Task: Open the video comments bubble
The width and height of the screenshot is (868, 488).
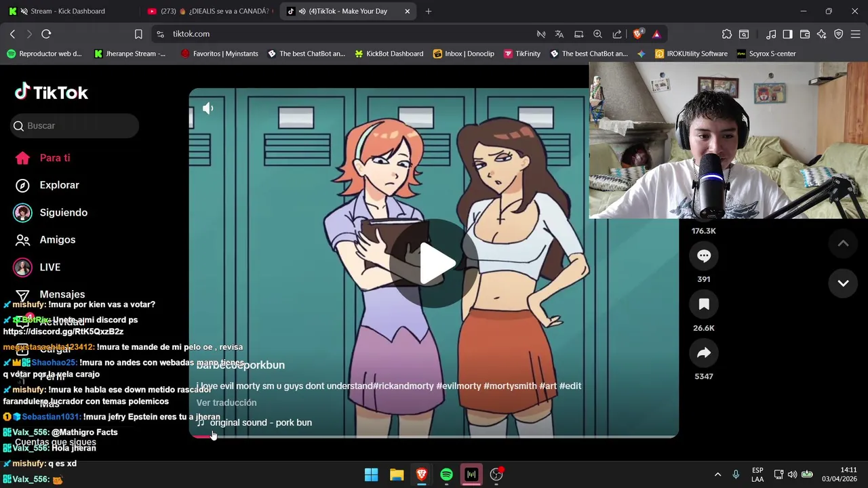Action: click(x=704, y=256)
